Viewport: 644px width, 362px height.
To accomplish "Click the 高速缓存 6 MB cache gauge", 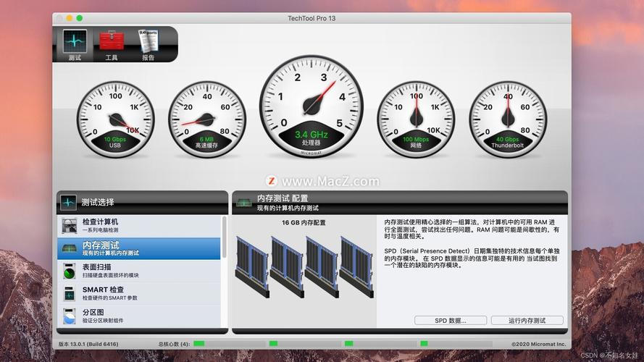I will (x=207, y=119).
